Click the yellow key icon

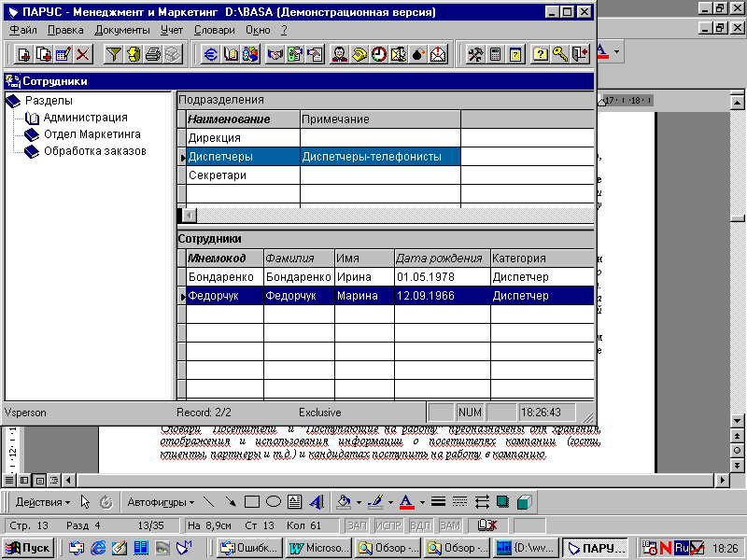(x=560, y=54)
